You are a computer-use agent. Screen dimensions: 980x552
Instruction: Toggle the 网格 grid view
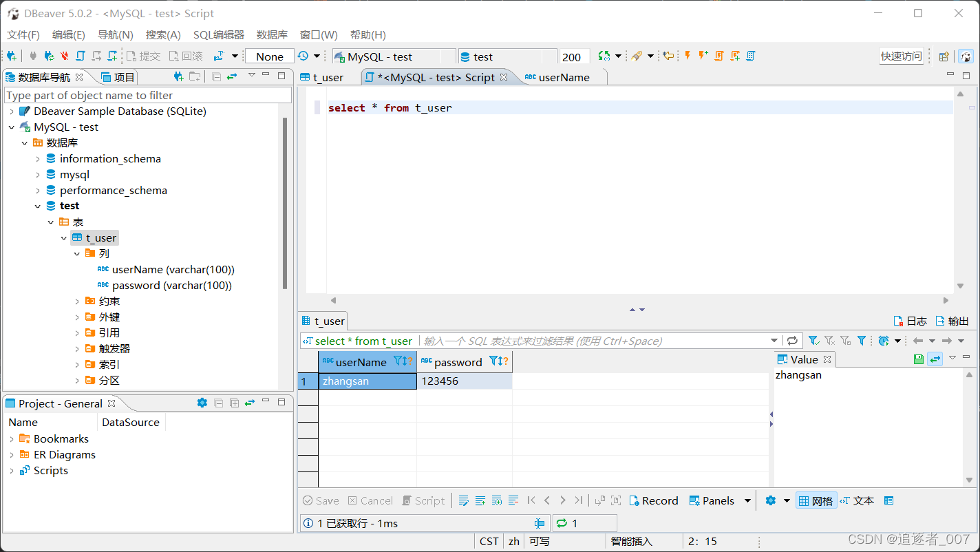(x=816, y=500)
